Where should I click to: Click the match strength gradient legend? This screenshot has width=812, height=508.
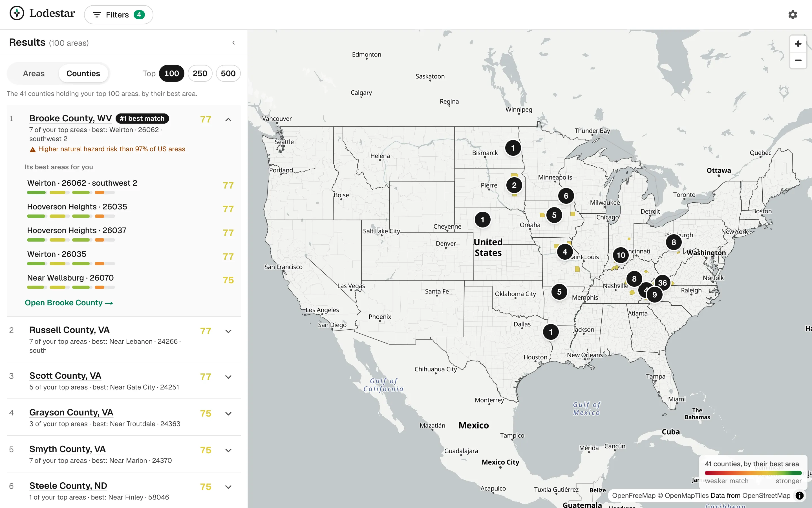pos(753,473)
